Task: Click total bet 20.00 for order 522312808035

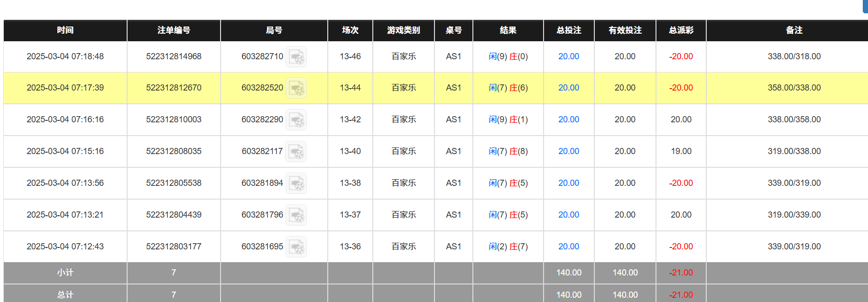Action: (568, 151)
